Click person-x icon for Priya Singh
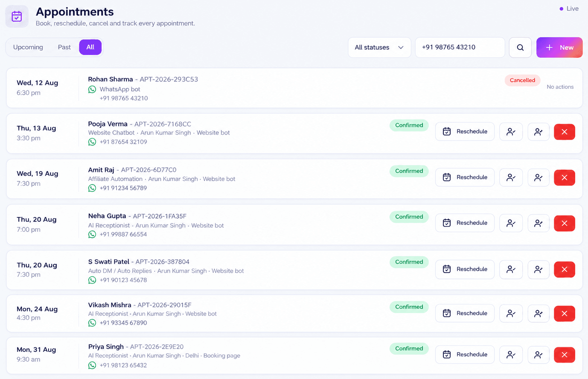Viewport: 588px width, 379px height. [x=538, y=355]
